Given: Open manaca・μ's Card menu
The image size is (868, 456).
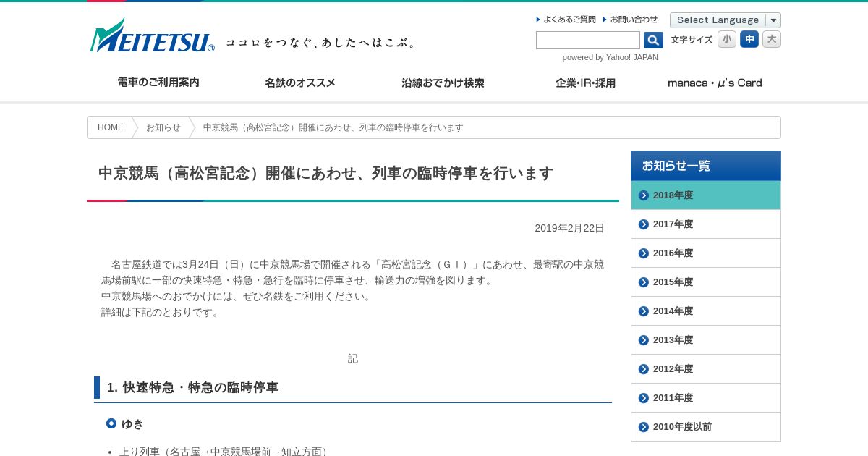Looking at the screenshot, I should tap(715, 83).
